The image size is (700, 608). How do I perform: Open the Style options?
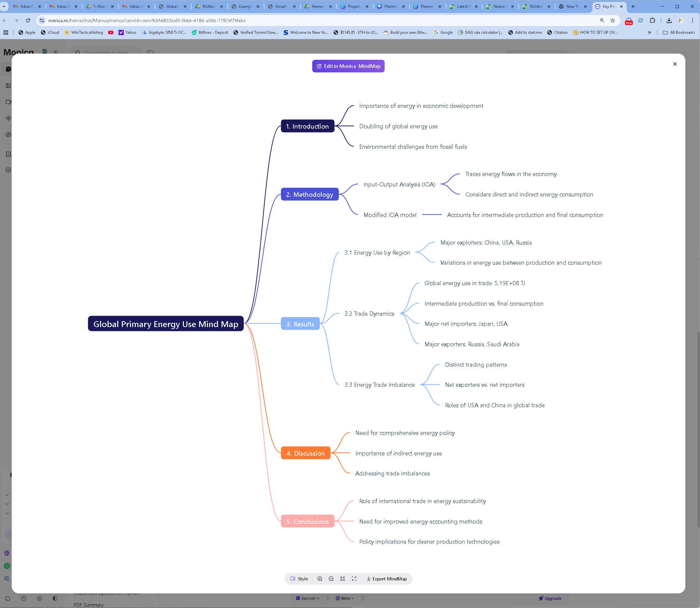pyautogui.click(x=299, y=579)
